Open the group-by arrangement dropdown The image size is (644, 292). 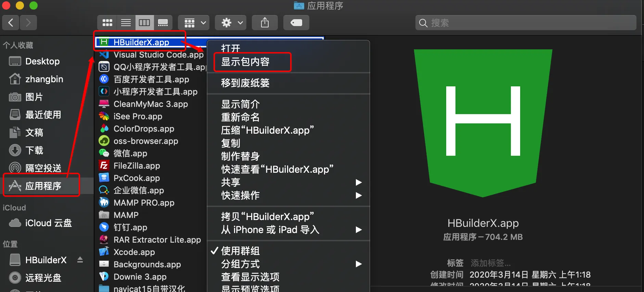pos(194,23)
